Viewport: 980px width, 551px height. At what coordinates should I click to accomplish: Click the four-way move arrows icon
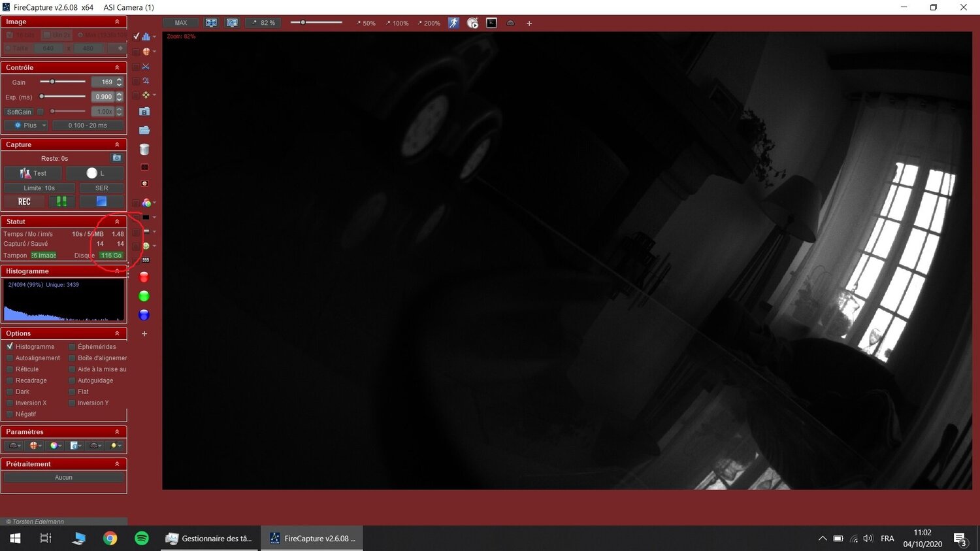(x=146, y=95)
